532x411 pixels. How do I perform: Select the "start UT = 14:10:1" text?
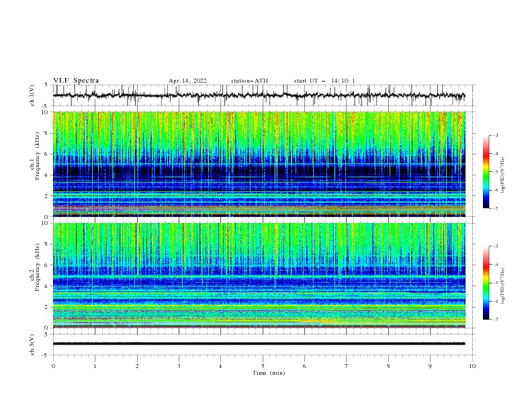(324, 81)
